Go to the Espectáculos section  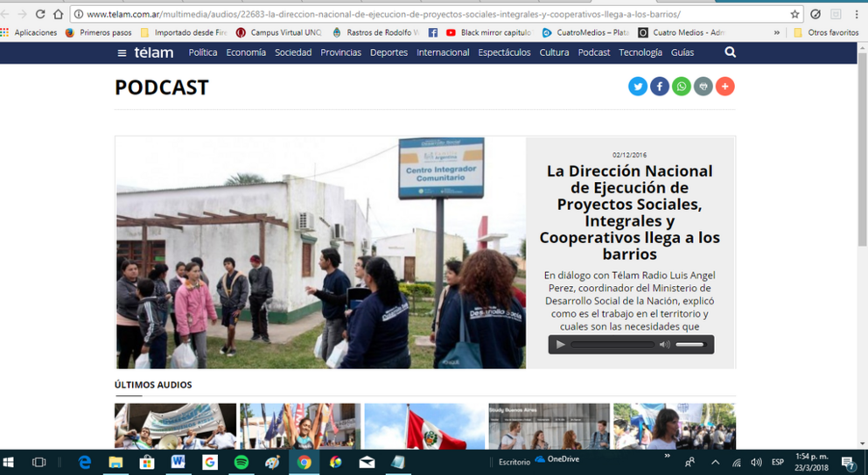[x=504, y=52]
